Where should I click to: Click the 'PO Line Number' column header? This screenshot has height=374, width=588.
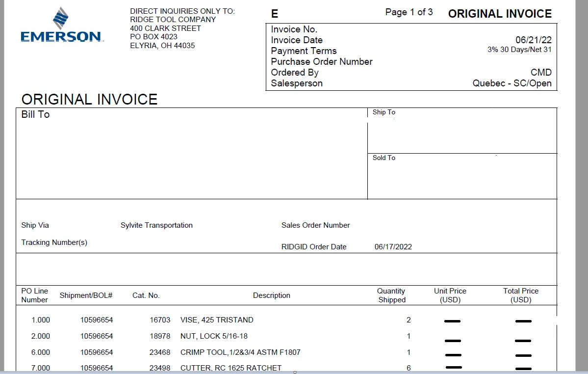pos(34,295)
